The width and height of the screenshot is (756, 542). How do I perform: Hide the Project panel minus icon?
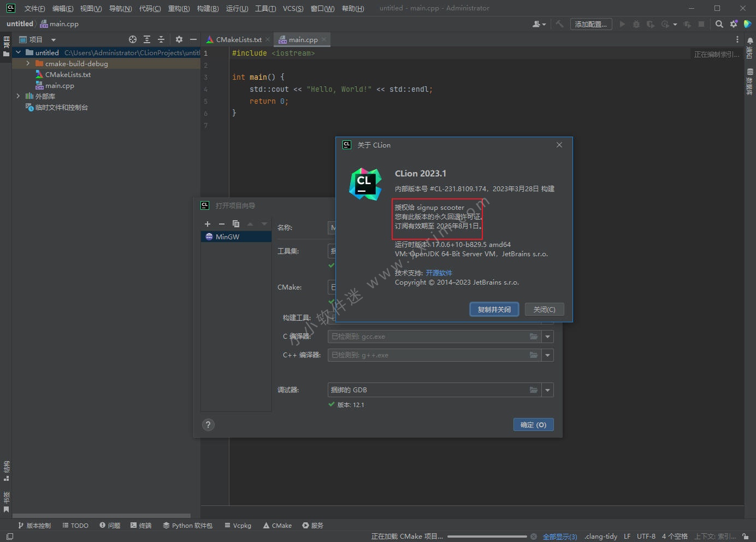click(x=193, y=39)
